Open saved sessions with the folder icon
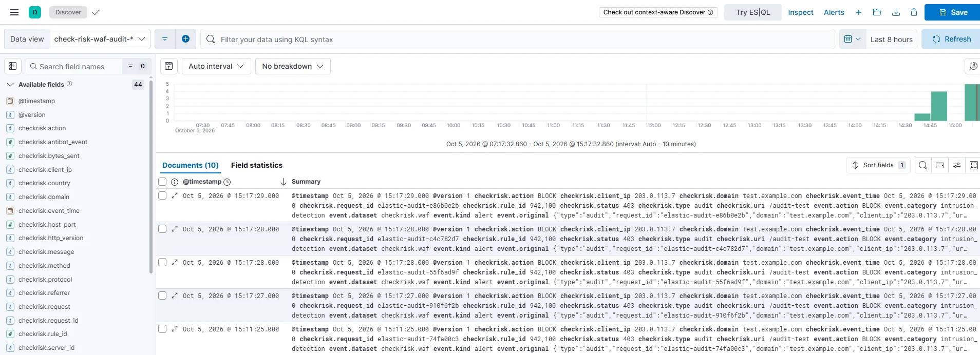This screenshot has width=980, height=355. (877, 12)
